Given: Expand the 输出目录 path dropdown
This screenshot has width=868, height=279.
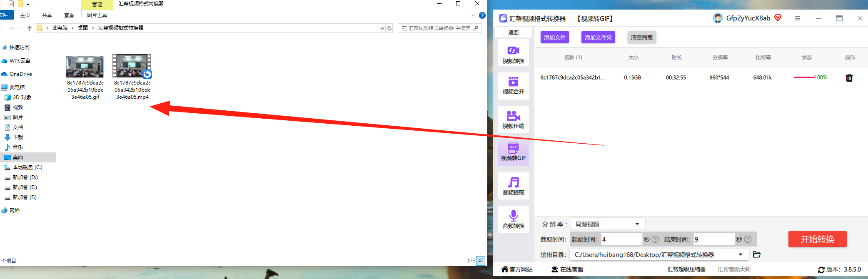Looking at the screenshot, I should pos(741,254).
